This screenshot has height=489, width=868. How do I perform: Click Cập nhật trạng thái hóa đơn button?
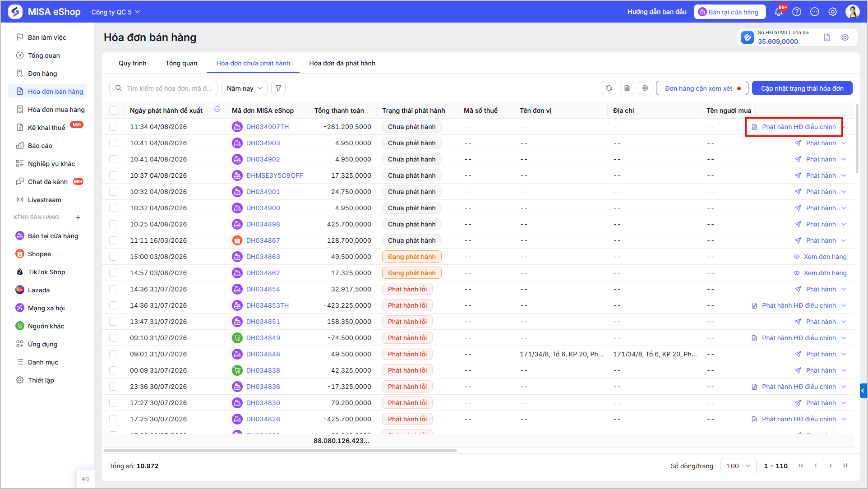[802, 88]
